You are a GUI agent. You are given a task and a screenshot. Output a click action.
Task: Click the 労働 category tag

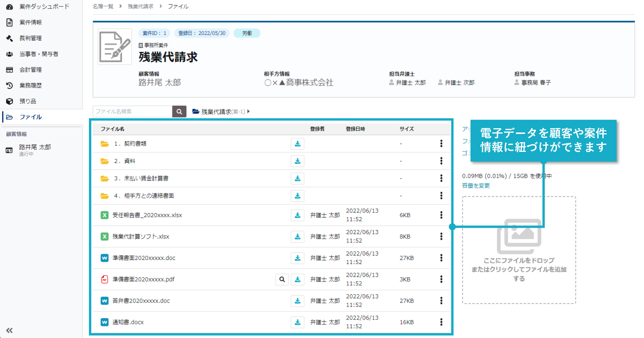(247, 33)
